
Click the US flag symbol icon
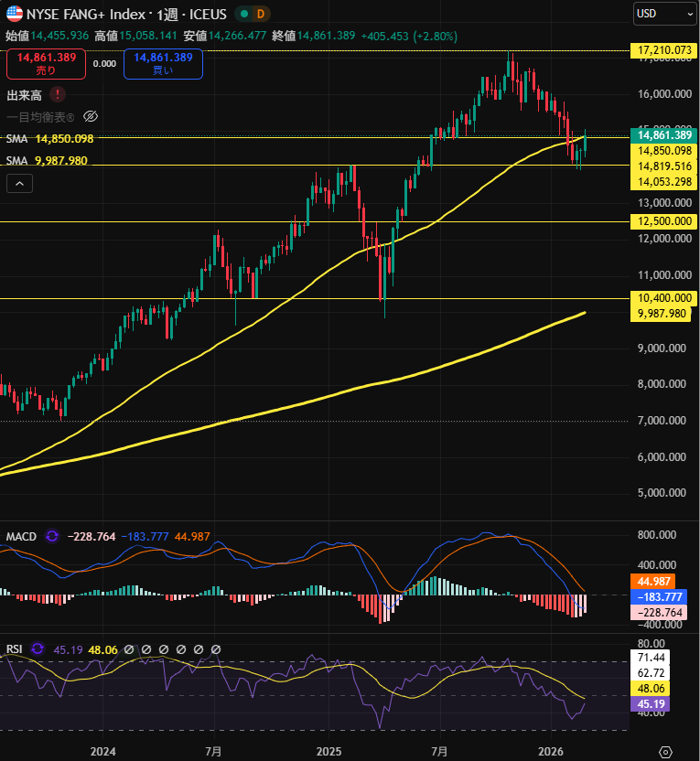15,14
